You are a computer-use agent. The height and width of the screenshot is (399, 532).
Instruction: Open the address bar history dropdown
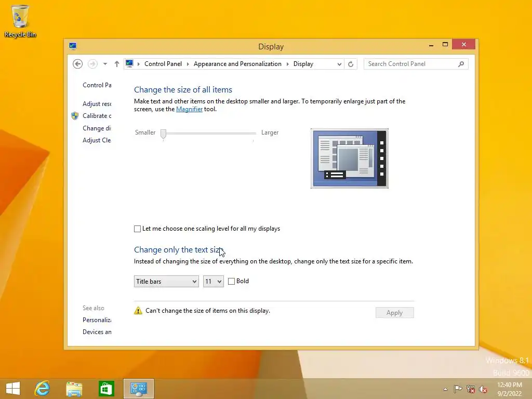pyautogui.click(x=339, y=64)
